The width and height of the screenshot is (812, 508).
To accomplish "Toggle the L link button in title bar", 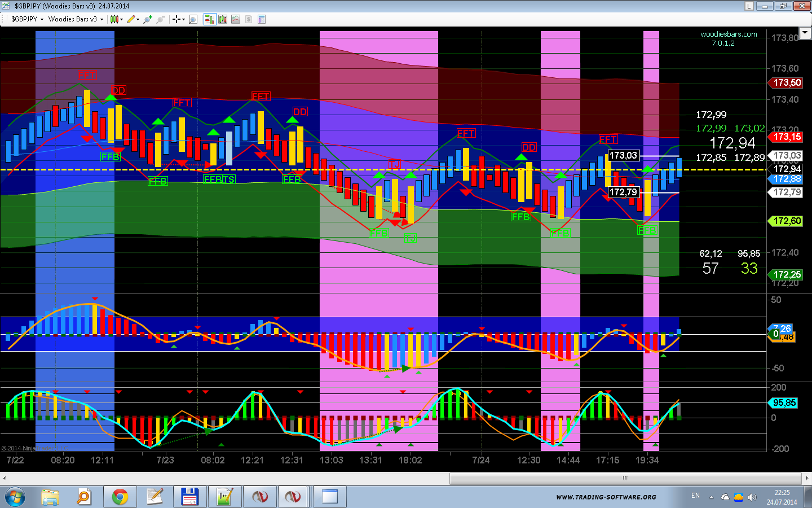I will (x=749, y=6).
